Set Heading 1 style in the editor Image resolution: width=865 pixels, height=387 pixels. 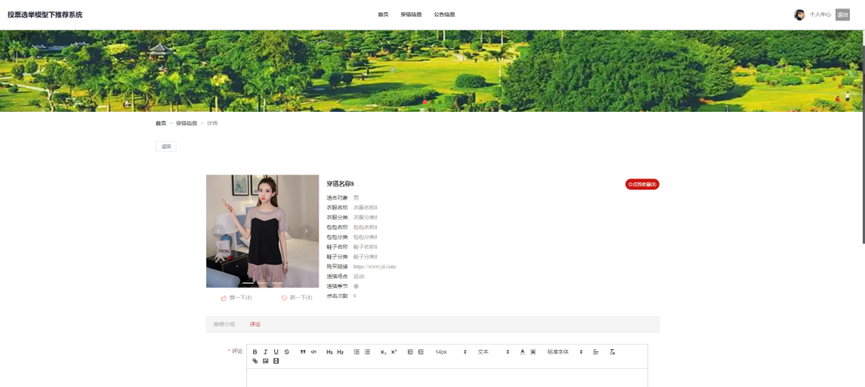(329, 352)
